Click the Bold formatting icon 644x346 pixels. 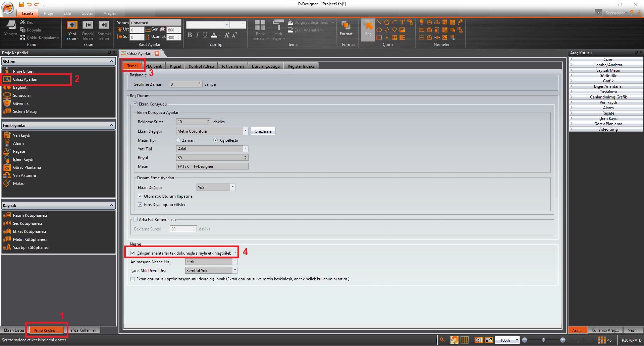pyautogui.click(x=190, y=35)
